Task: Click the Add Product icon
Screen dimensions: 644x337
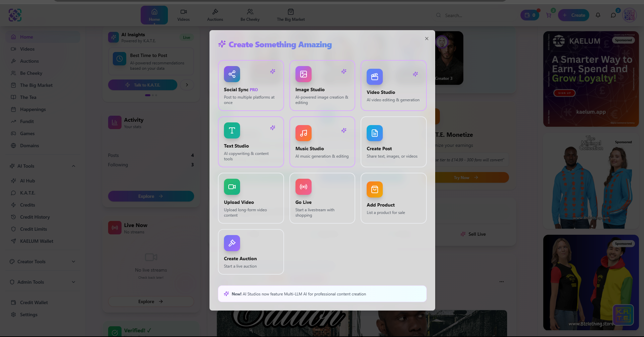Action: 375,189
